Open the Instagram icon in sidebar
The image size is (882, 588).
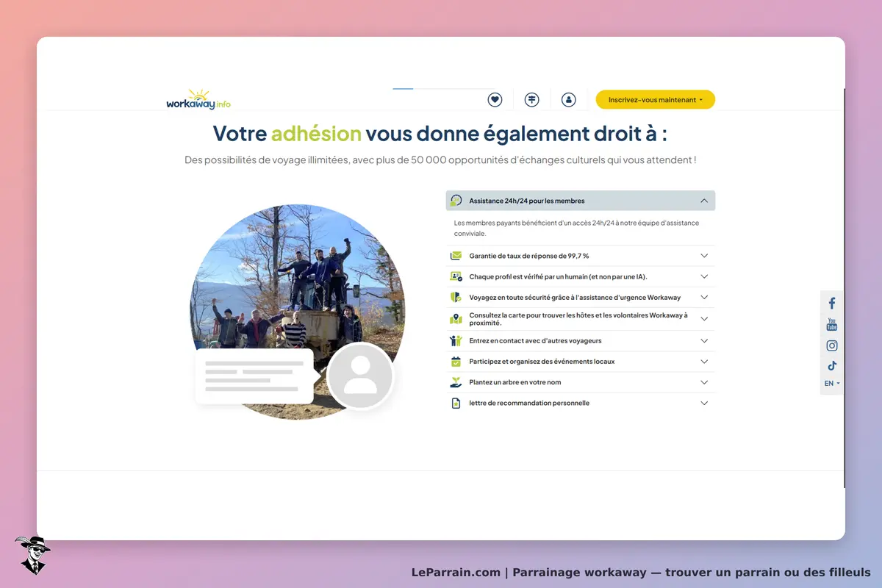coord(832,345)
